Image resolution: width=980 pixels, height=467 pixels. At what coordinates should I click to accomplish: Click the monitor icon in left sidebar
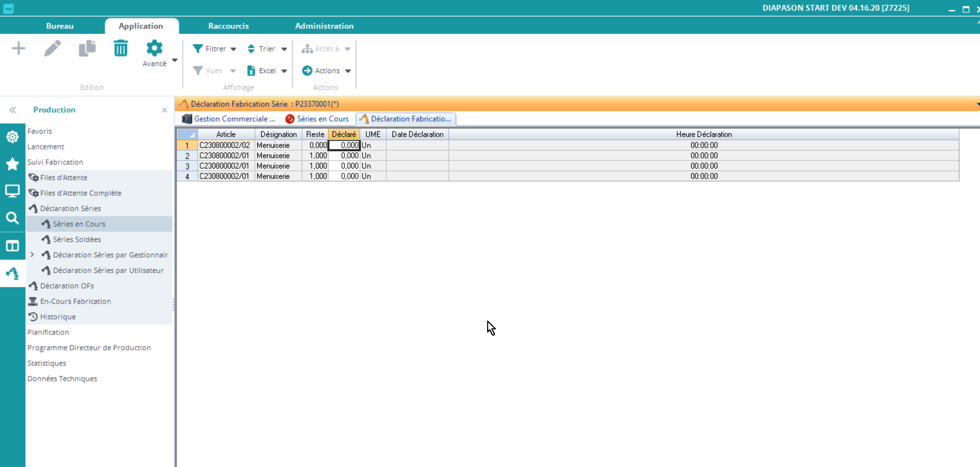12,191
